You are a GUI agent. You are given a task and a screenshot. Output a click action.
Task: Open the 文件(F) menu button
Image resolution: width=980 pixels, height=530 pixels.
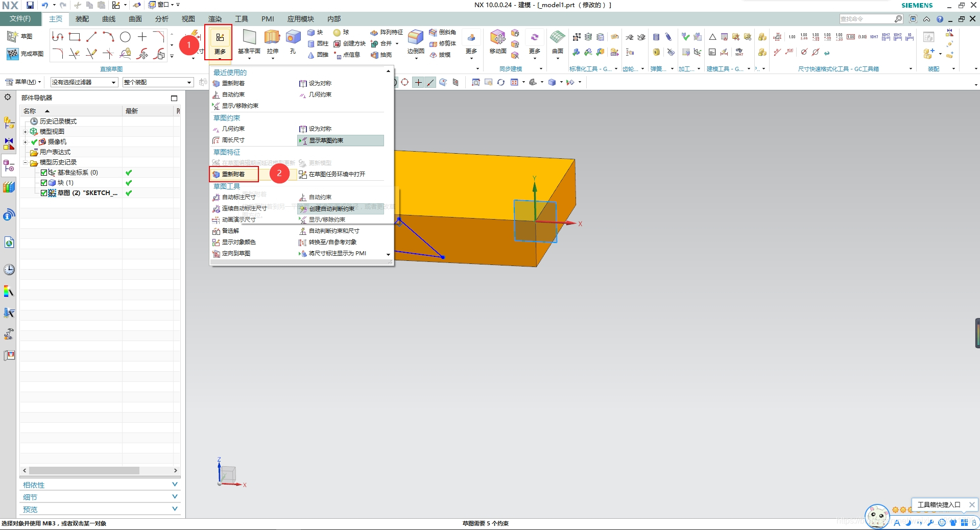(x=20, y=19)
